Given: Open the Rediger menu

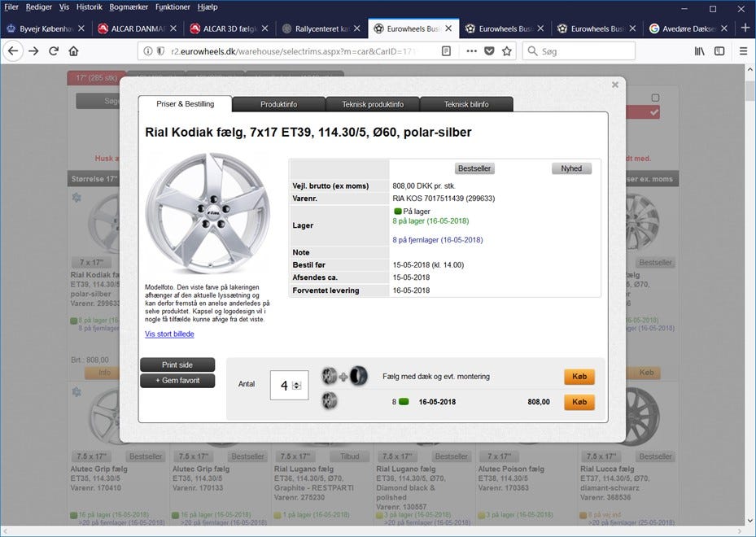Looking at the screenshot, I should click(38, 7).
